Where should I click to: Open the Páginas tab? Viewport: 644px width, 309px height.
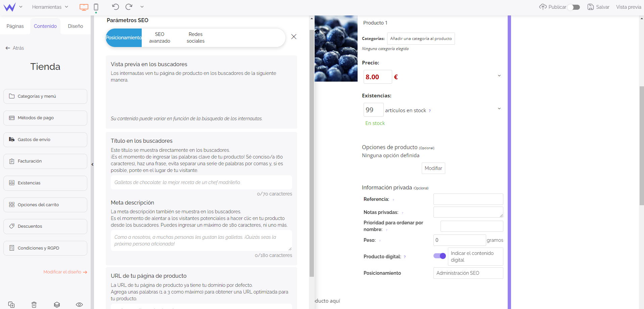click(15, 26)
